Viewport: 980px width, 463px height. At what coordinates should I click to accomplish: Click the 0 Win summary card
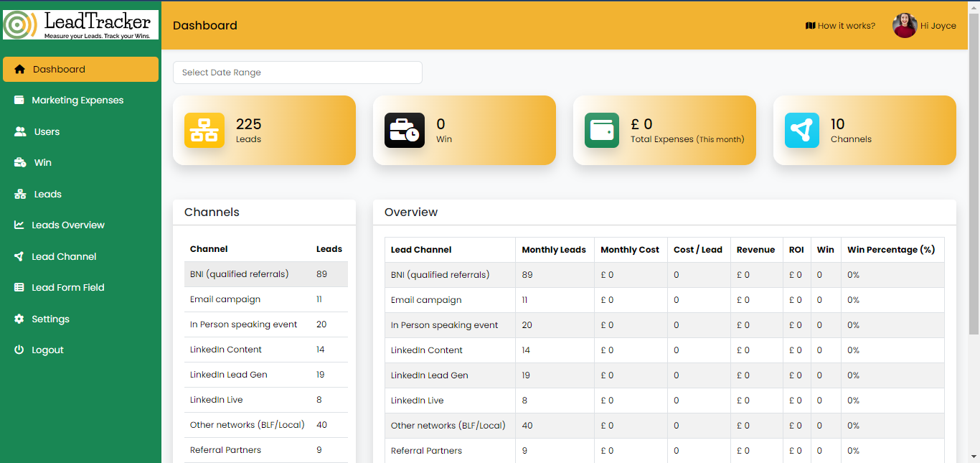click(464, 131)
